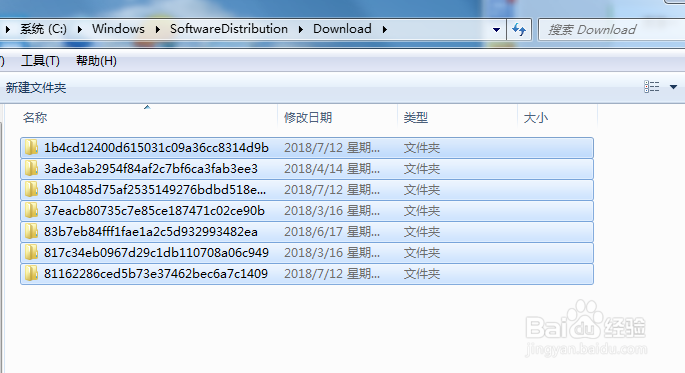Refresh the Download folder view

point(519,30)
